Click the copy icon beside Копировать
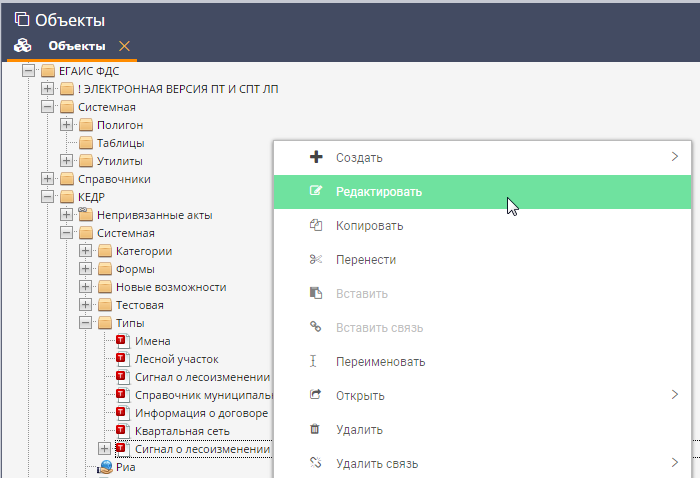The image size is (700, 478). [x=316, y=225]
